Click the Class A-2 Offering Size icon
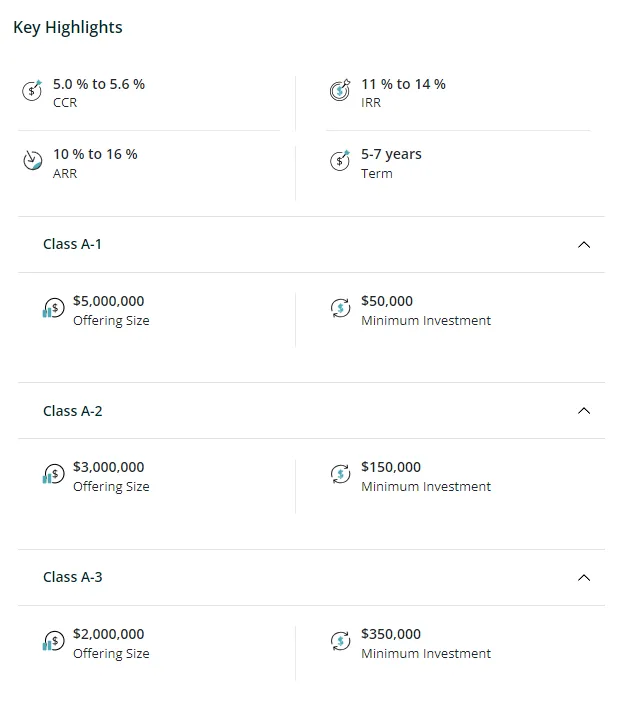This screenshot has height=716, width=630. (x=52, y=474)
